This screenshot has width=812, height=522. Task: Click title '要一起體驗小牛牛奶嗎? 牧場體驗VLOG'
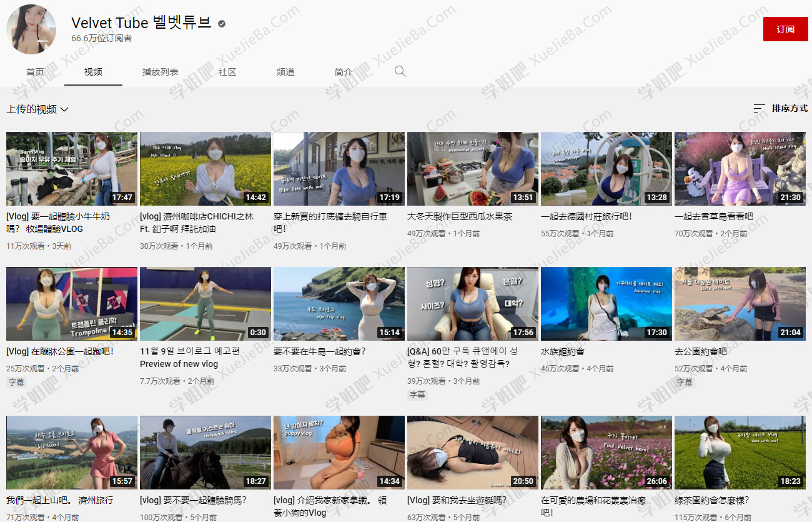click(x=58, y=223)
